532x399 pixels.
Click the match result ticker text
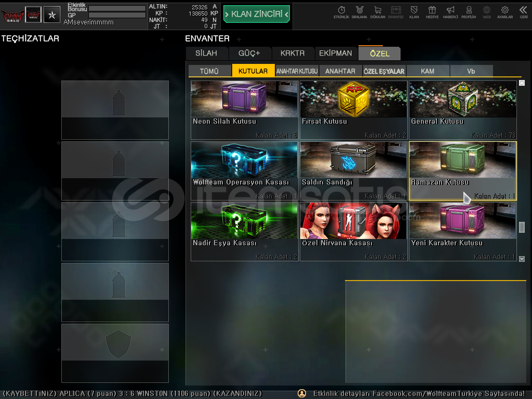point(132,394)
